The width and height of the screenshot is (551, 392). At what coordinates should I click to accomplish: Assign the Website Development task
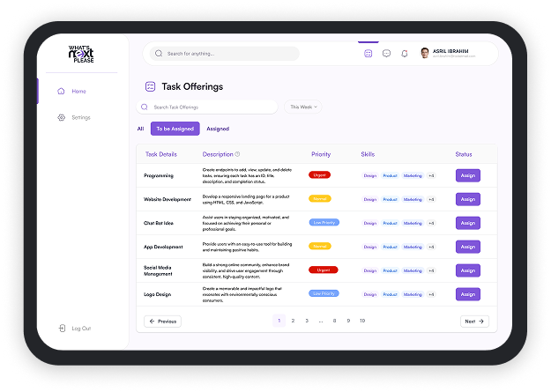467,199
